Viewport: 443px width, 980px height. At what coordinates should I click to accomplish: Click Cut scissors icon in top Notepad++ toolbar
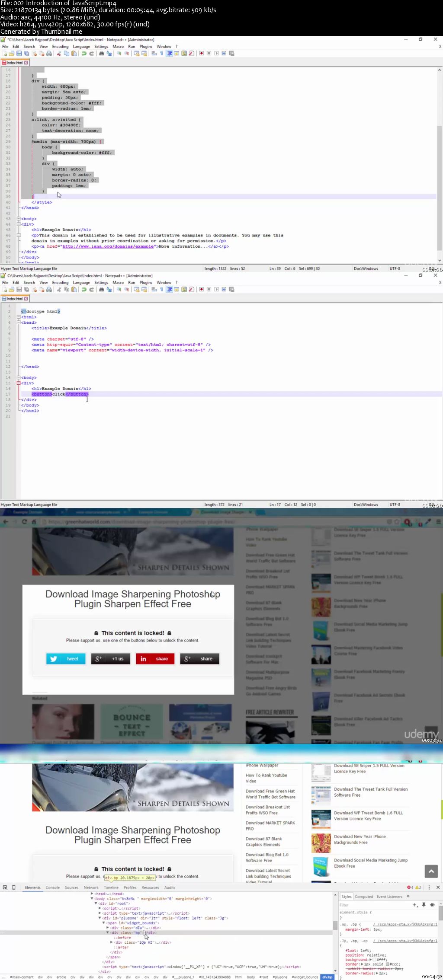[x=59, y=54]
